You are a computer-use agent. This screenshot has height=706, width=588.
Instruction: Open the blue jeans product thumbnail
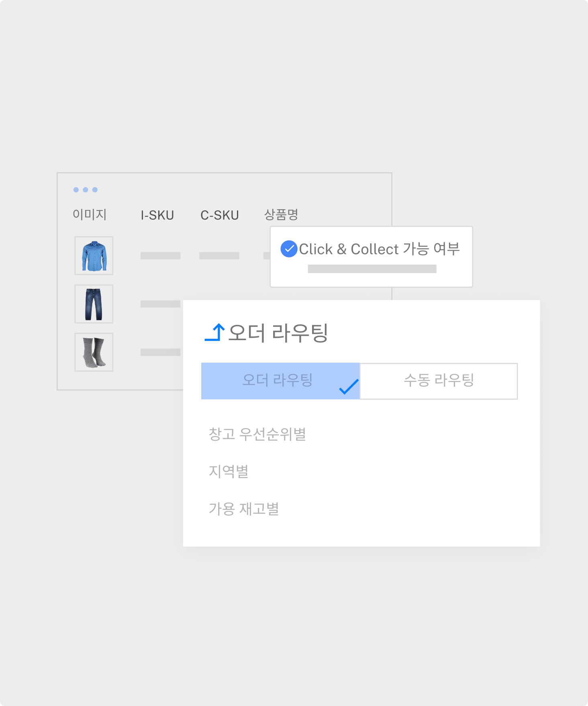click(94, 304)
